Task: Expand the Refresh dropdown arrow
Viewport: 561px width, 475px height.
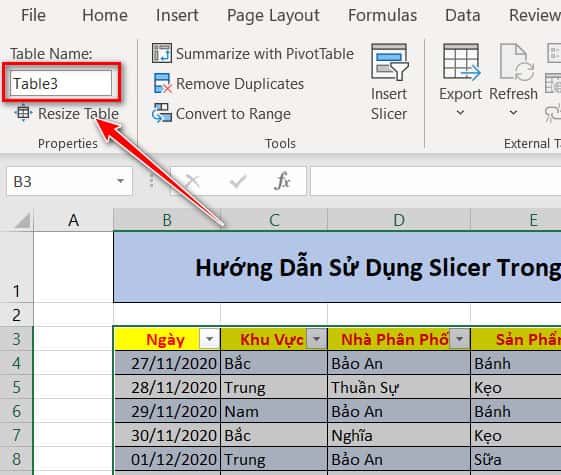Action: pyautogui.click(x=513, y=113)
